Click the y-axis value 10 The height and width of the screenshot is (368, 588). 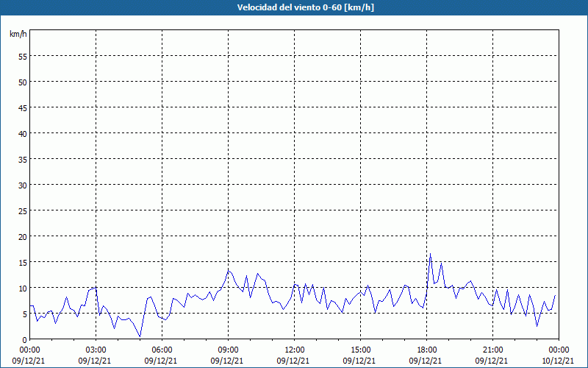pyautogui.click(x=23, y=288)
